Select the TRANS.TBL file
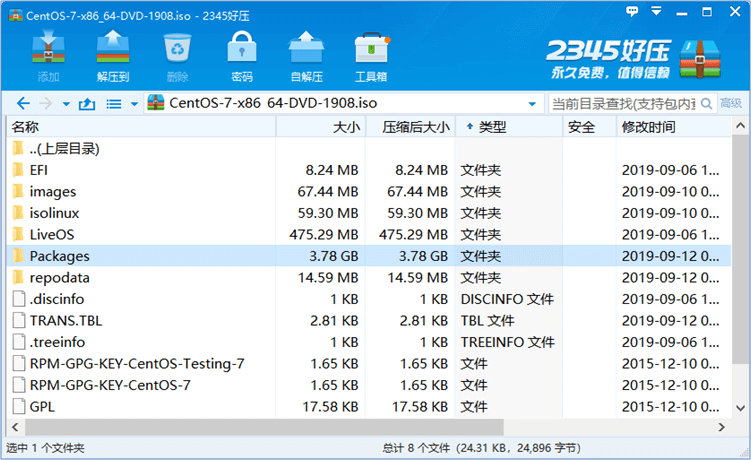 [x=369, y=321]
